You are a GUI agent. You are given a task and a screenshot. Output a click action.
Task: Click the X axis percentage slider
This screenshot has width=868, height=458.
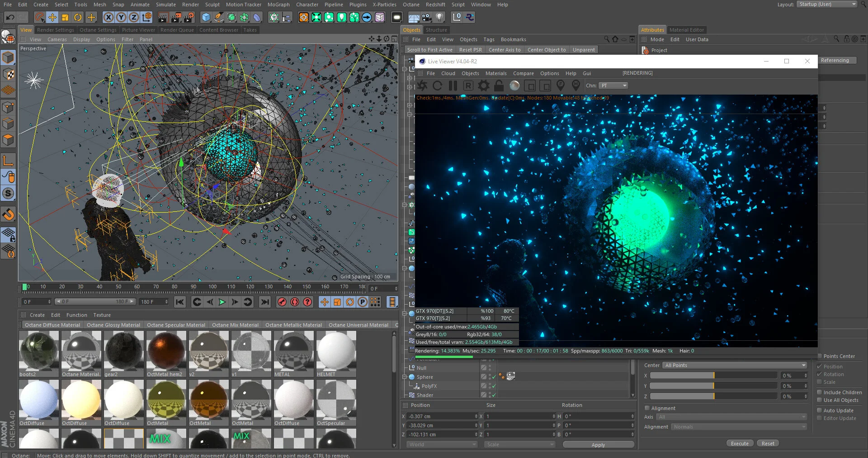pyautogui.click(x=713, y=376)
